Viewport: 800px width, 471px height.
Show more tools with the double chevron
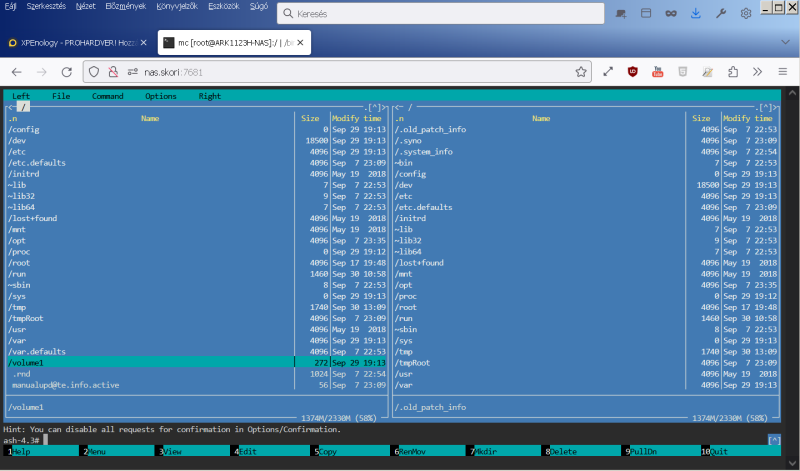pyautogui.click(x=757, y=72)
